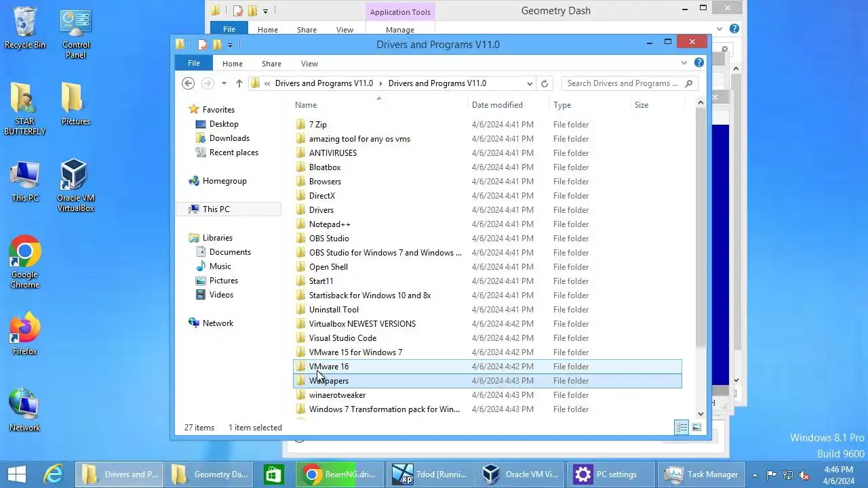Open Internet Explorer from the taskbar
Screen dimensions: 868x488
coord(54,474)
